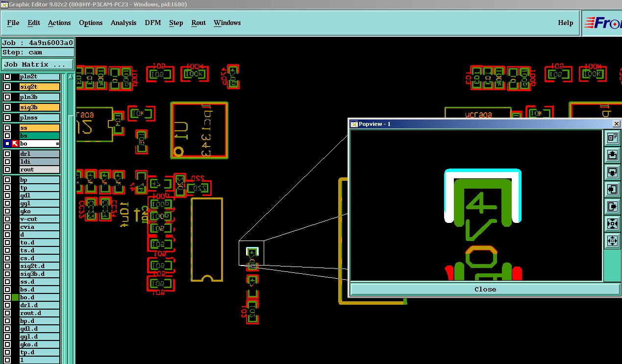Select the bo layer name row
Screen dimensions: 622x364
click(39, 144)
